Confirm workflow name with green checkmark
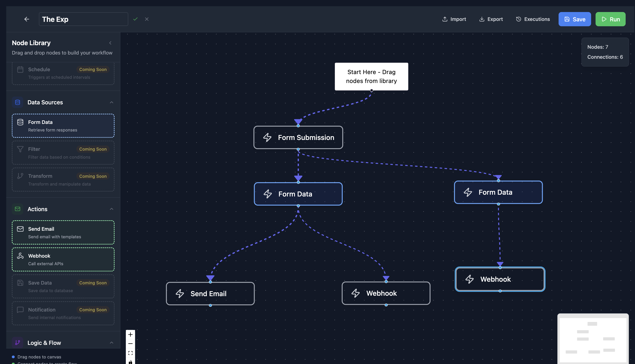Viewport: 635px width, 364px height. (135, 19)
